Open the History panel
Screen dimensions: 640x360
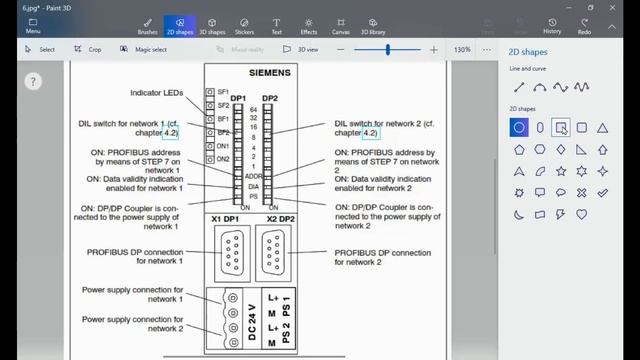point(552,26)
